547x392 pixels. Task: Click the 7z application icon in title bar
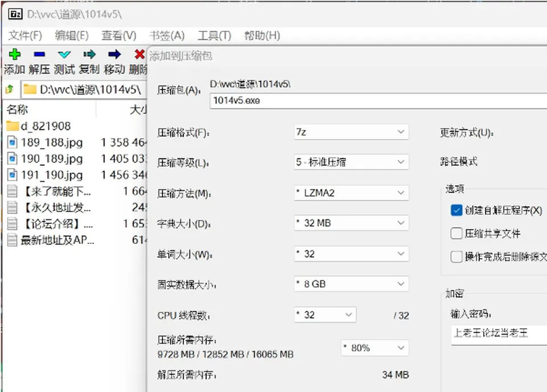pos(15,14)
